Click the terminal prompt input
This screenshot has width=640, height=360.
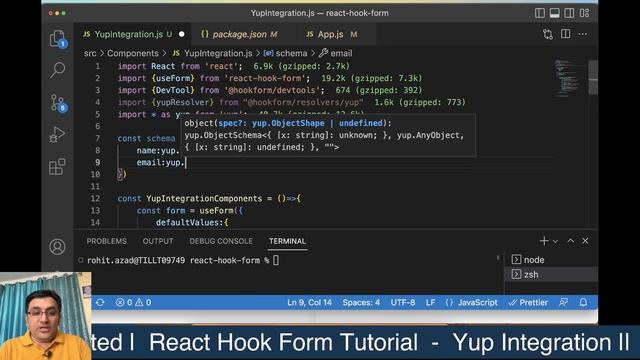pyautogui.click(x=276, y=260)
